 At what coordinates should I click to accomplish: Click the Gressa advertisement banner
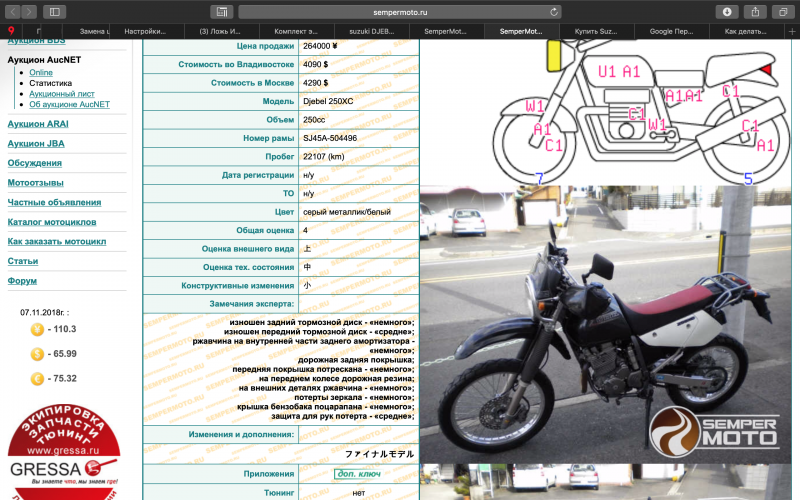pos(64,452)
